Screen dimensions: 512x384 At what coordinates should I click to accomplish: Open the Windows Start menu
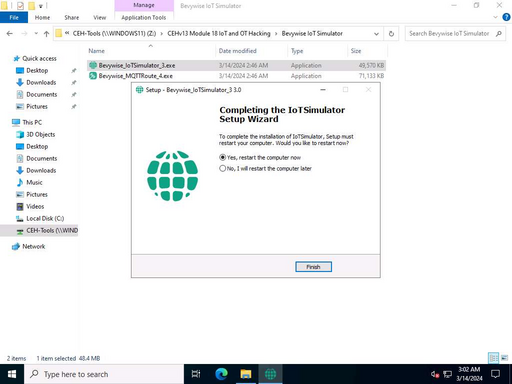click(12, 374)
